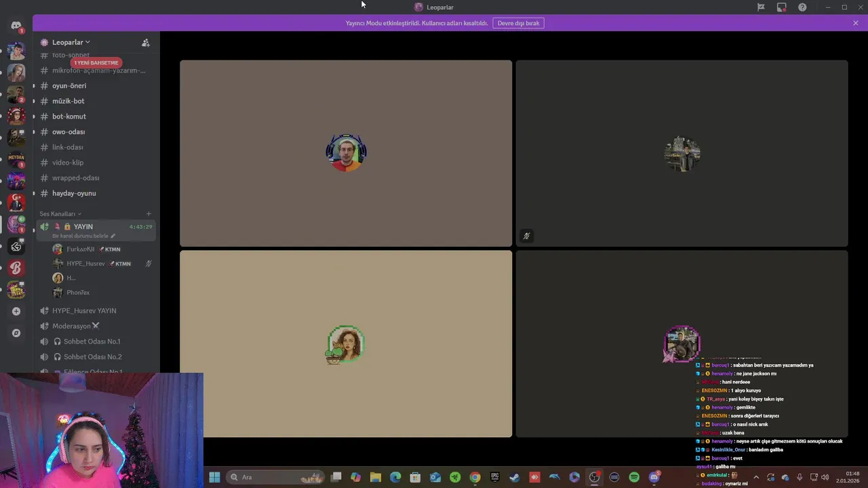Screen dimensions: 868x488
Task: Invite people to Leoparlar server icon
Action: pos(145,42)
